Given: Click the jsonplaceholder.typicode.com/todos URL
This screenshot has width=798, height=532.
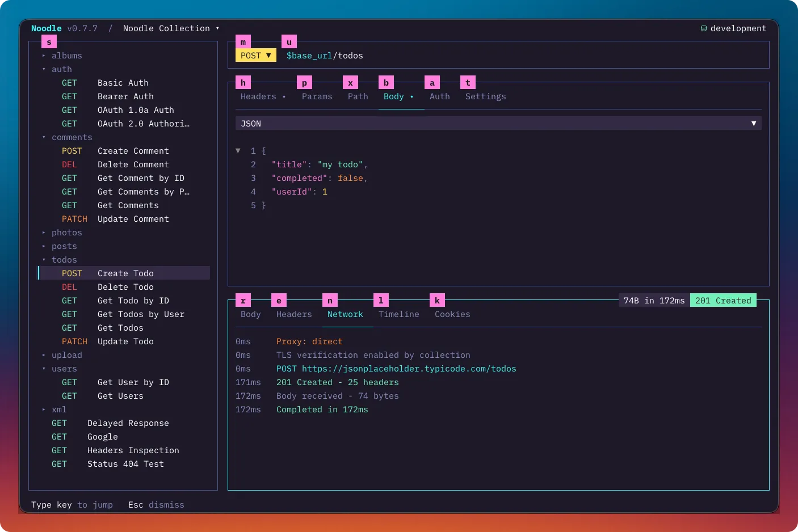Looking at the screenshot, I should [x=409, y=369].
